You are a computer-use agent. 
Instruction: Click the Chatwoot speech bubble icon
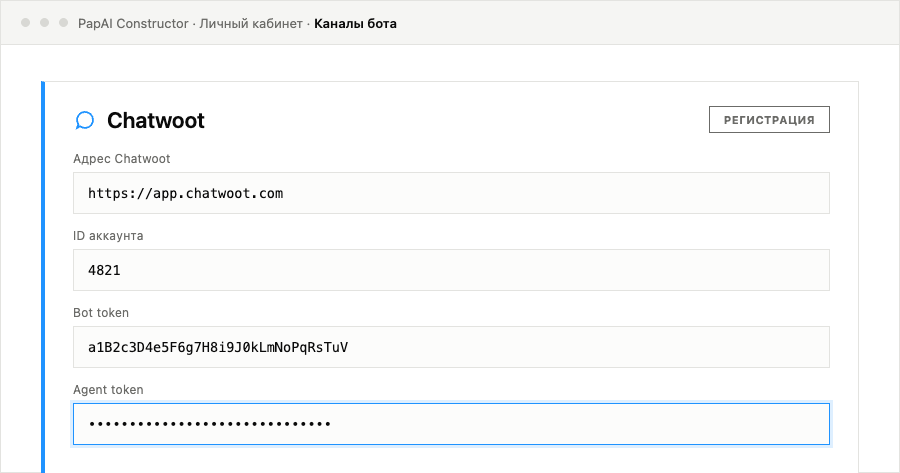[84, 121]
